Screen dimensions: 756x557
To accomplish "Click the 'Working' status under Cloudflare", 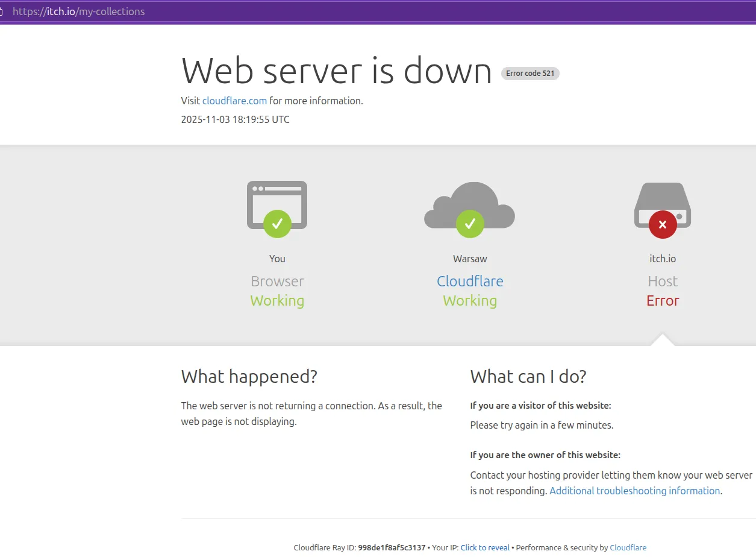I will point(470,300).
